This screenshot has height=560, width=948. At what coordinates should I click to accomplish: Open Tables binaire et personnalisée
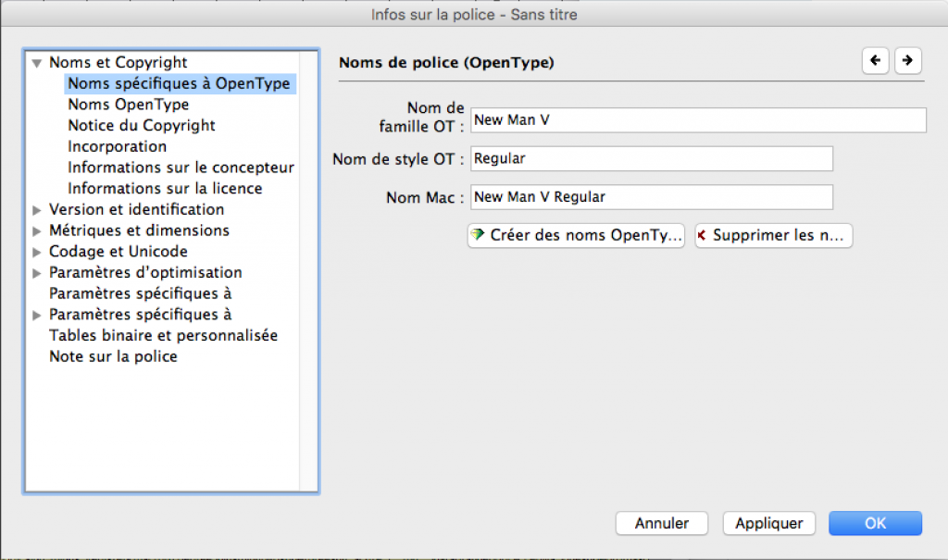point(163,335)
